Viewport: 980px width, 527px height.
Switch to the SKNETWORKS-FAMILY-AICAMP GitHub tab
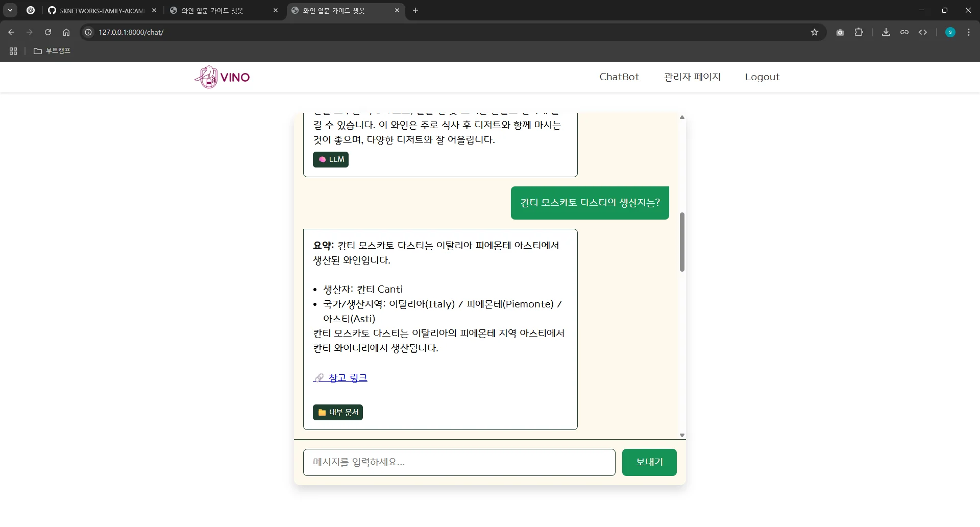point(102,11)
